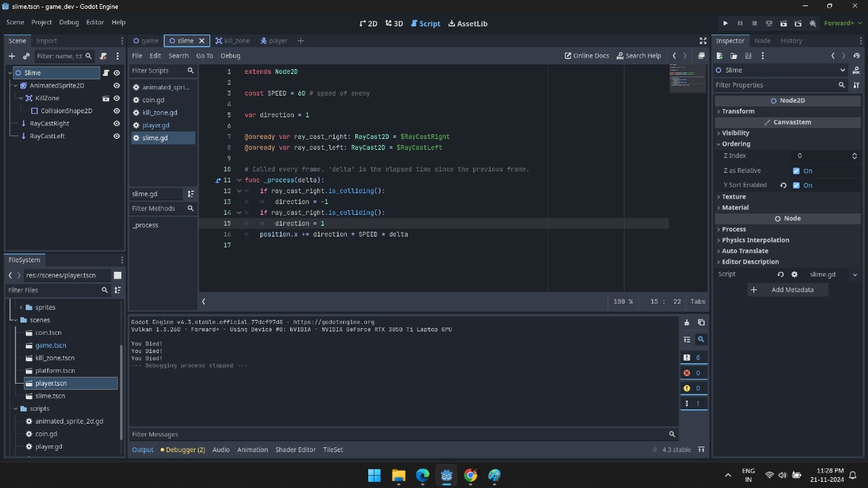Toggle script editor distraction-free mode
The image size is (868, 488).
tap(703, 41)
